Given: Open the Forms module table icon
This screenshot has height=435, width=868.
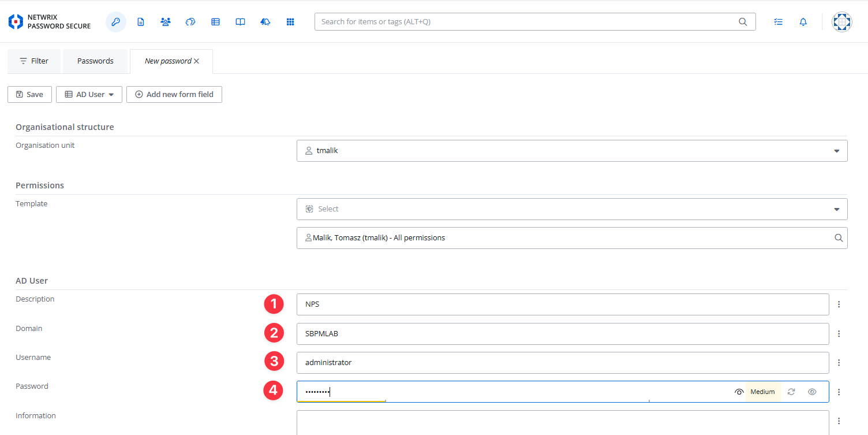Looking at the screenshot, I should coord(215,22).
